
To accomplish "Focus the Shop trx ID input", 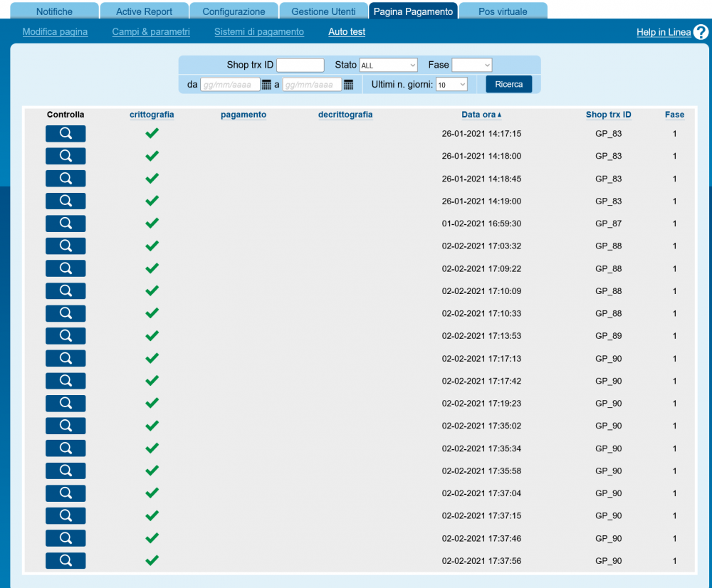I will click(300, 65).
